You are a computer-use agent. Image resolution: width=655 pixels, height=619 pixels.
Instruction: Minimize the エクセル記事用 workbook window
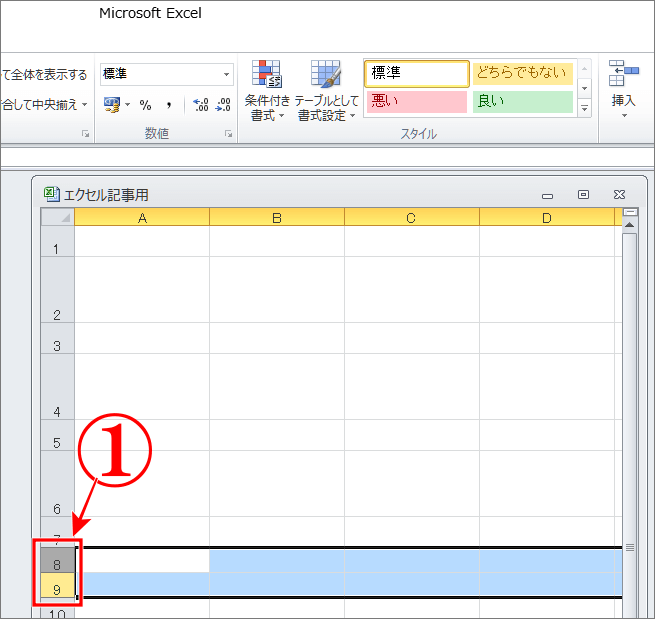coord(547,195)
